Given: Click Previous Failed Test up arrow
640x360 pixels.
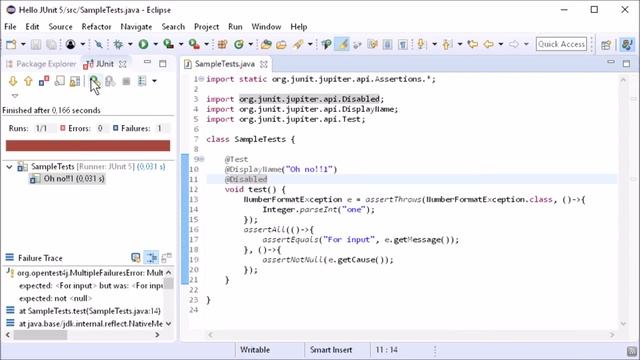Looking at the screenshot, I should [x=28, y=81].
